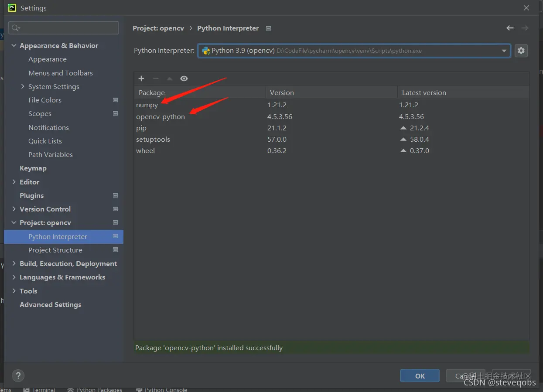543x392 pixels.
Task: Sort by Version column header
Action: coord(331,92)
